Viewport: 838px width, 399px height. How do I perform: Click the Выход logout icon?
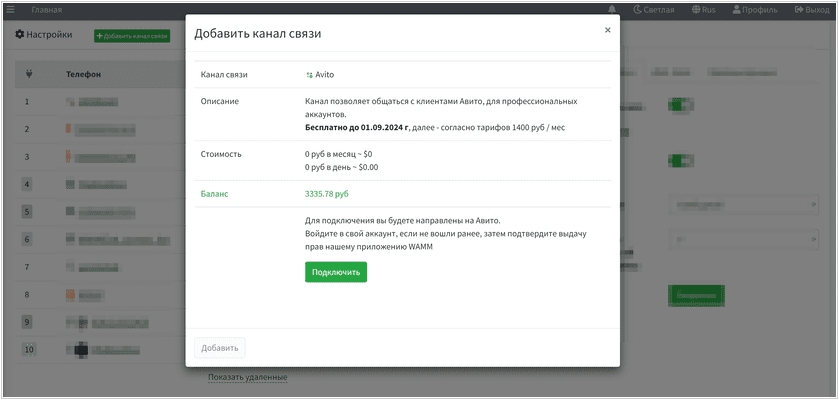[x=799, y=10]
